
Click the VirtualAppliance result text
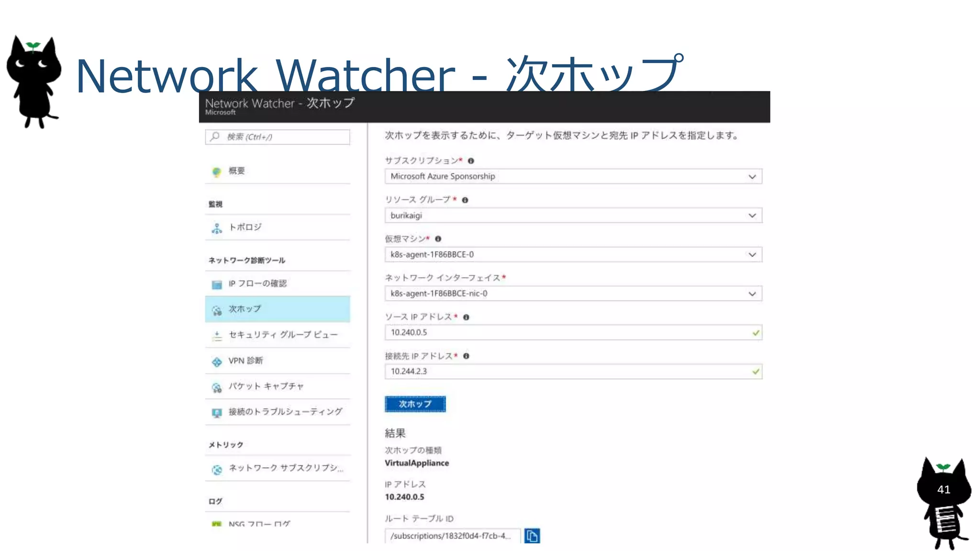[x=417, y=463]
